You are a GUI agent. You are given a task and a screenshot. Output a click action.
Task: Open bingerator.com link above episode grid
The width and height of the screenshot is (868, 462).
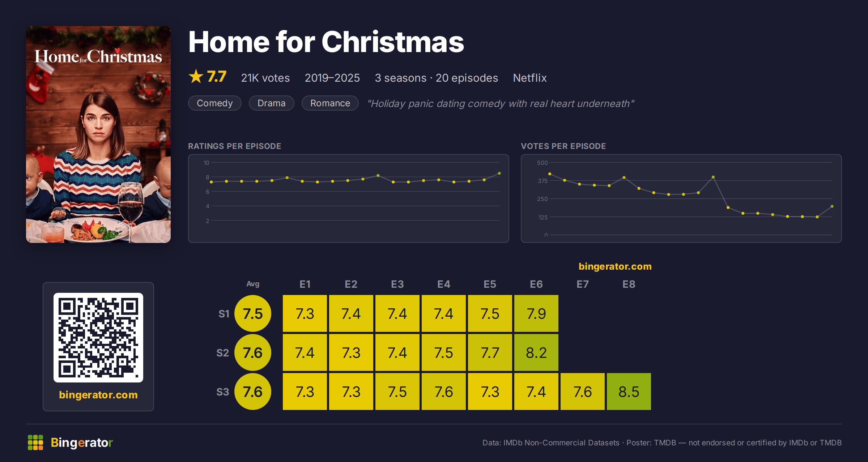click(615, 266)
